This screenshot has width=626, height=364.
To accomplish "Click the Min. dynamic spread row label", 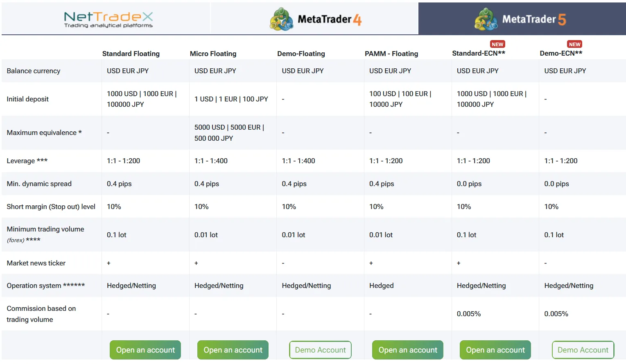I will pyautogui.click(x=39, y=184).
